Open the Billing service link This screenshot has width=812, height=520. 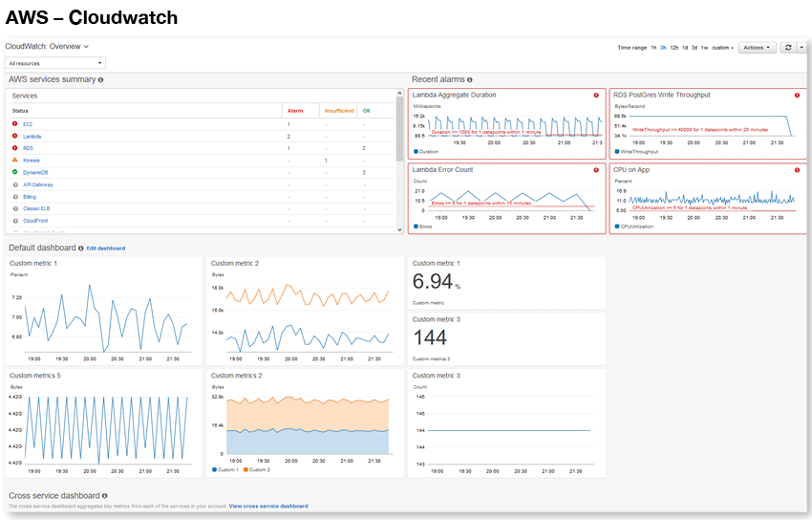(30, 197)
